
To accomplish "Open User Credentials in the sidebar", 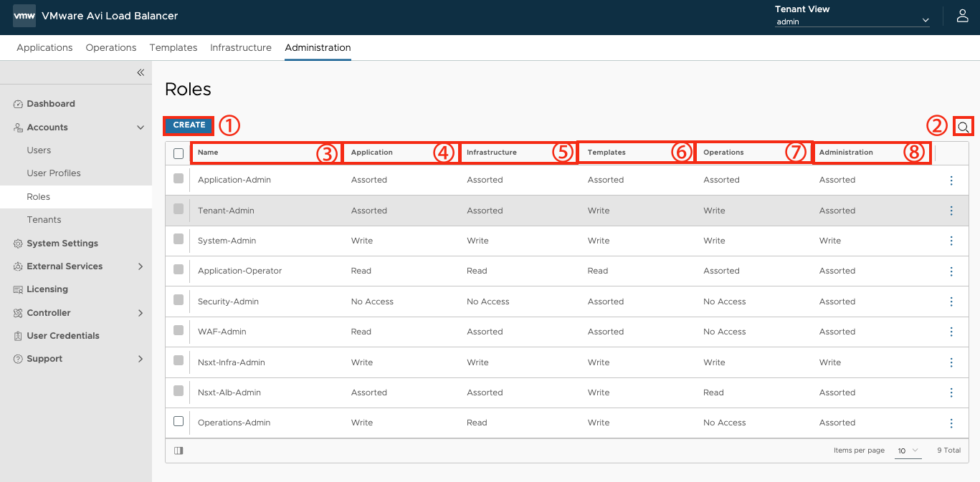I will click(63, 336).
